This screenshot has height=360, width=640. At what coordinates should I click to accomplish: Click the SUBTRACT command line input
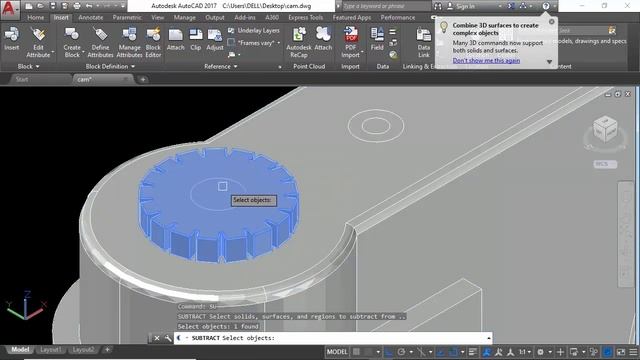pyautogui.click(x=333, y=338)
